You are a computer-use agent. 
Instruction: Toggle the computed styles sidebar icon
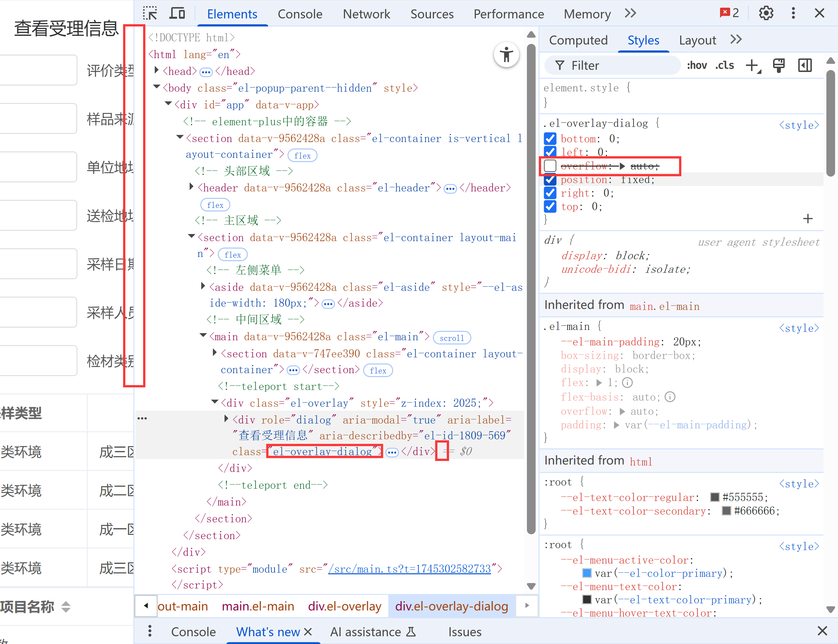tap(805, 66)
